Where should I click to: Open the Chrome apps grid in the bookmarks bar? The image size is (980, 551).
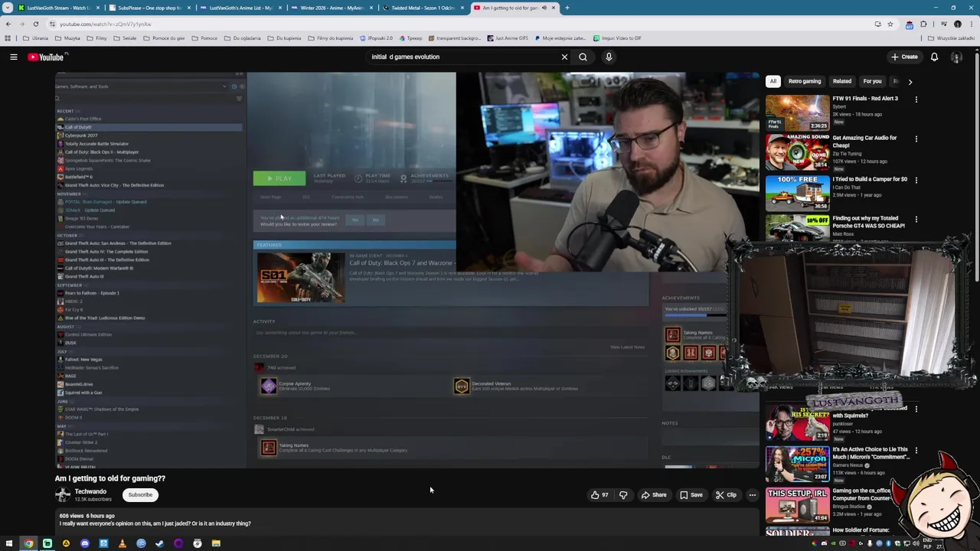click(8, 38)
